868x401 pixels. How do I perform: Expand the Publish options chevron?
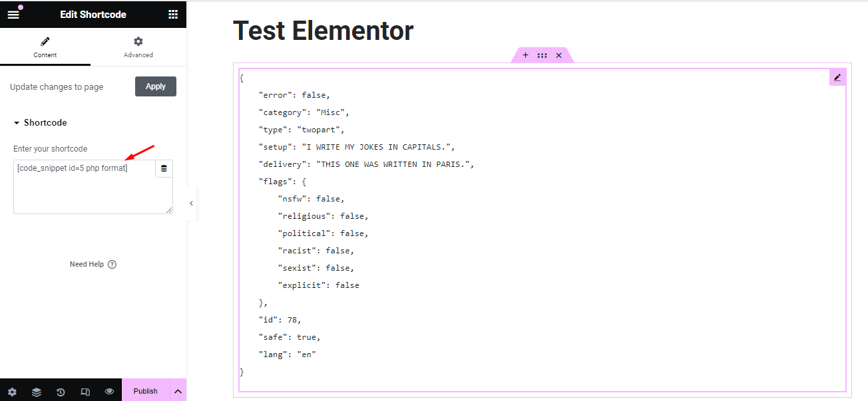coord(178,391)
